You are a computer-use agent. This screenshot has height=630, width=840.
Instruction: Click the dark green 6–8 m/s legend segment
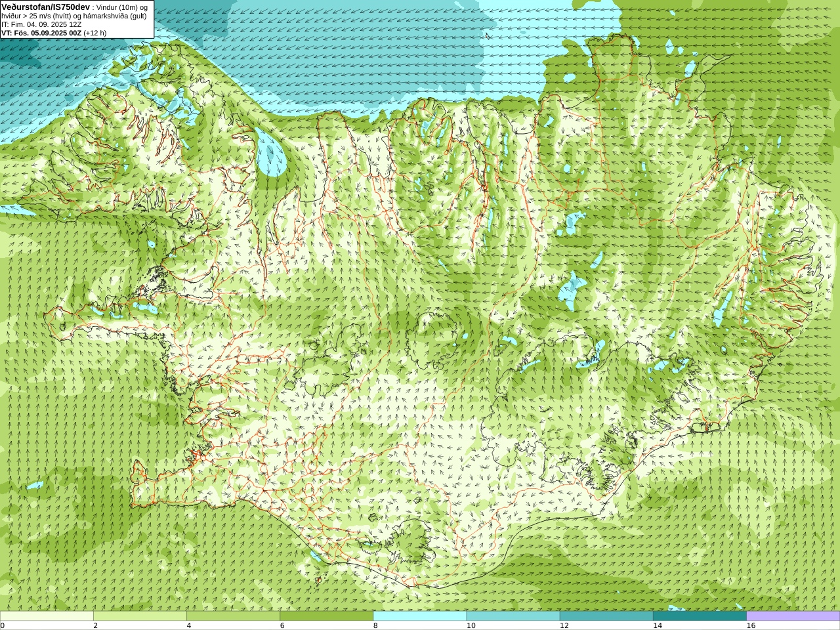coord(326,616)
